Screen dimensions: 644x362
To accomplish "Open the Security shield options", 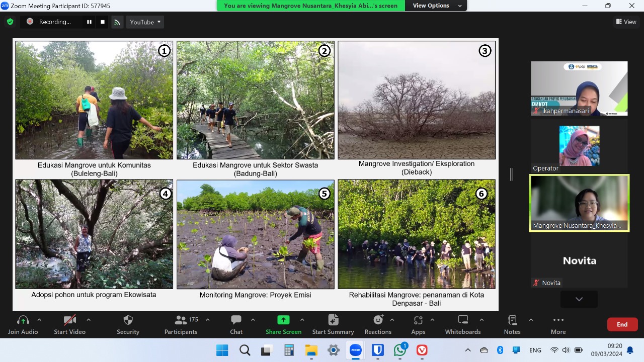I will point(128,324).
